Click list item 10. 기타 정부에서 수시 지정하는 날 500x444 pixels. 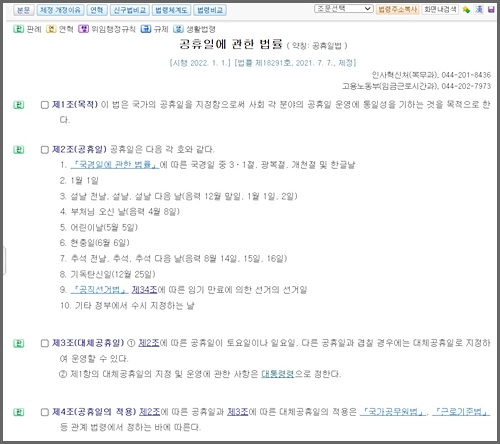click(127, 306)
